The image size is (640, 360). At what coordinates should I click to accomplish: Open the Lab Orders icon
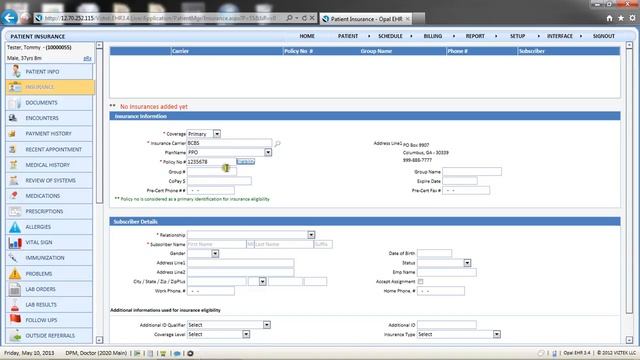point(15,289)
